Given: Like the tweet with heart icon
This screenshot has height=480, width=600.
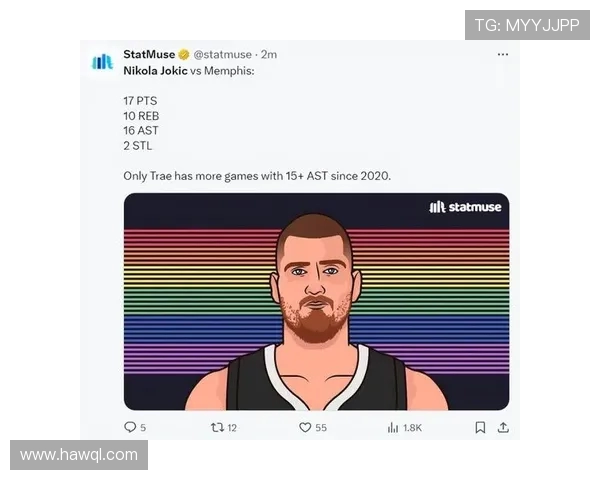Looking at the screenshot, I should [x=305, y=427].
